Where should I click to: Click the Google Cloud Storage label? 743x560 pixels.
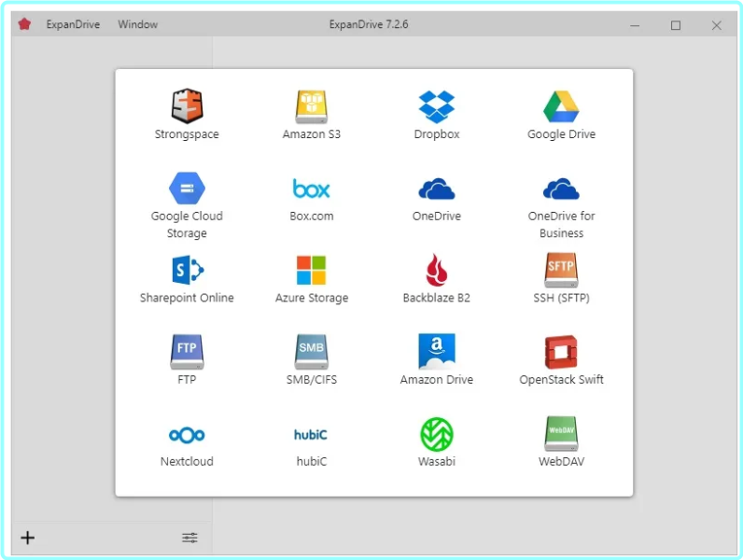point(187,225)
